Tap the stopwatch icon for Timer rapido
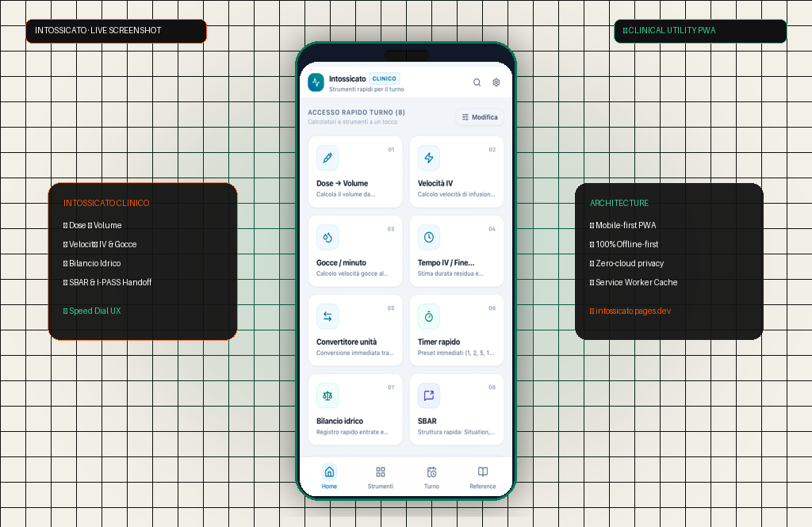Screen dimensions: 812x527 (429, 316)
